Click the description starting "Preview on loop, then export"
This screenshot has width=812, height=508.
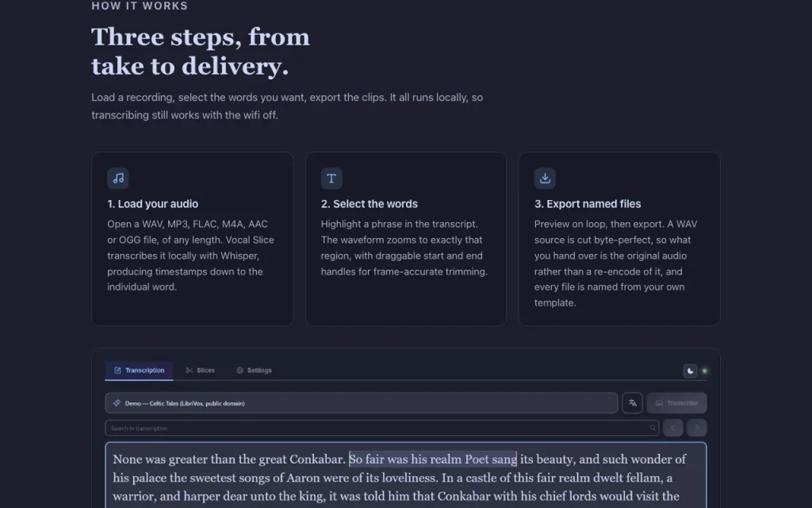click(616, 264)
